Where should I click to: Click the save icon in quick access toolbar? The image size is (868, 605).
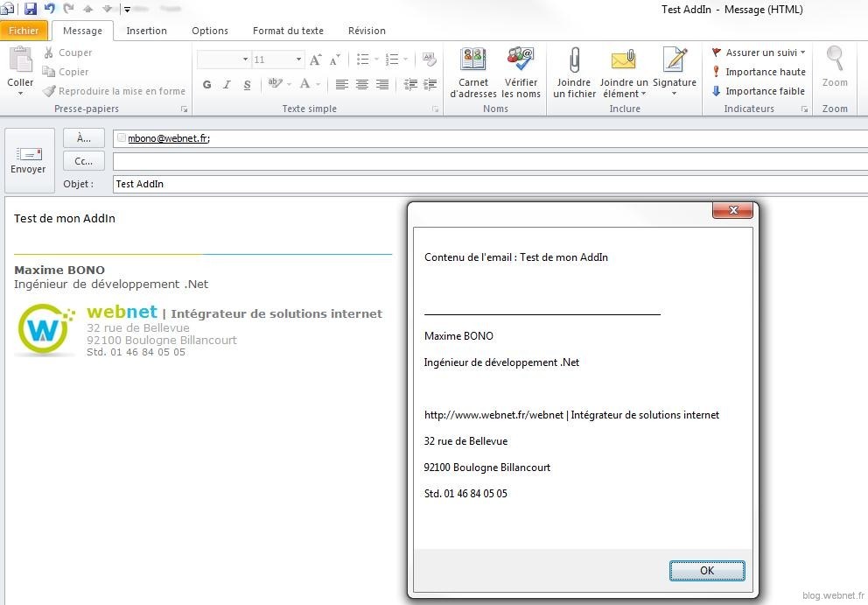tap(31, 9)
